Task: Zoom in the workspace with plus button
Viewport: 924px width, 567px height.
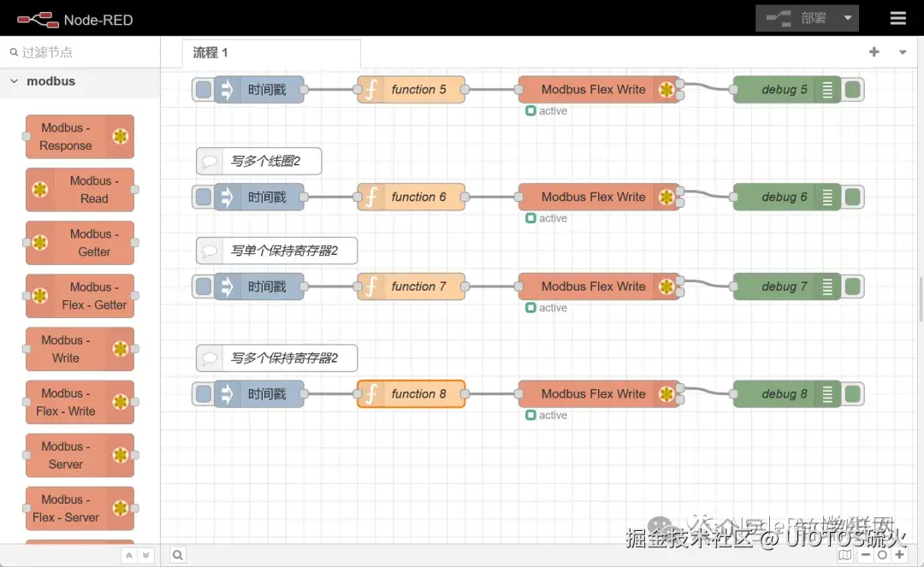Action: pos(899,555)
